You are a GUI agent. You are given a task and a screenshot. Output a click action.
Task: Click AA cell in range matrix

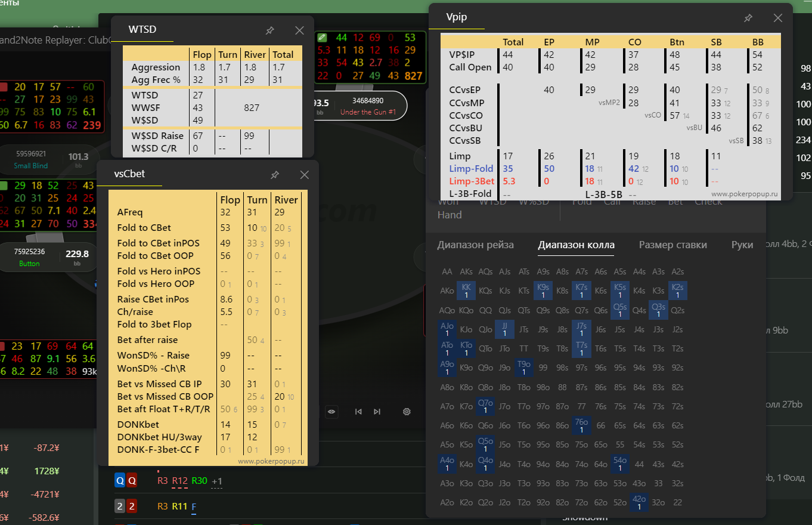pyautogui.click(x=447, y=271)
